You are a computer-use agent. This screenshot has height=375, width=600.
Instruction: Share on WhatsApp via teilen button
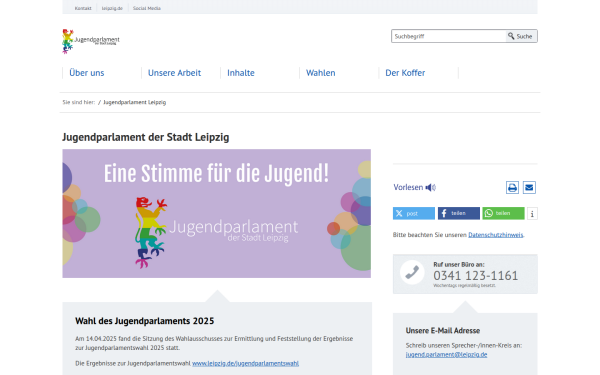click(x=503, y=214)
